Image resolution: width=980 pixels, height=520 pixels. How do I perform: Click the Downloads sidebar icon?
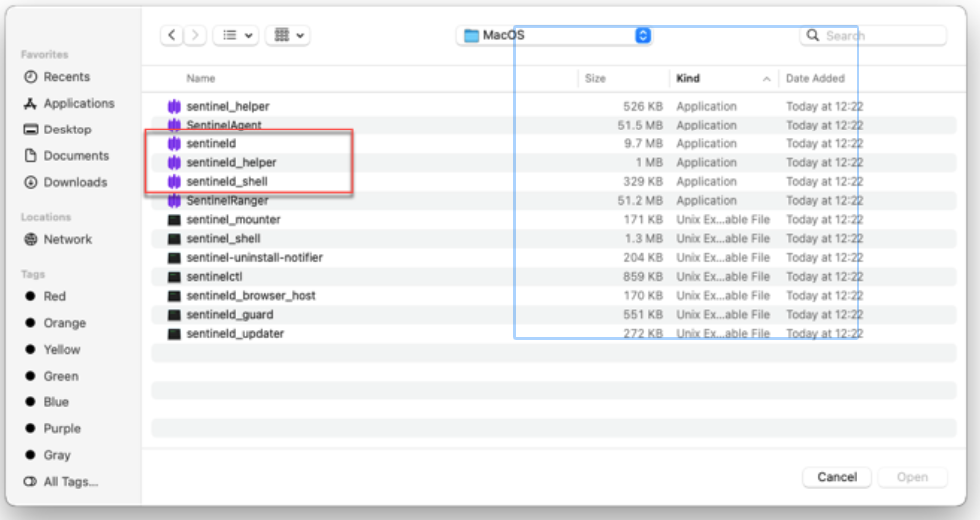pyautogui.click(x=30, y=182)
